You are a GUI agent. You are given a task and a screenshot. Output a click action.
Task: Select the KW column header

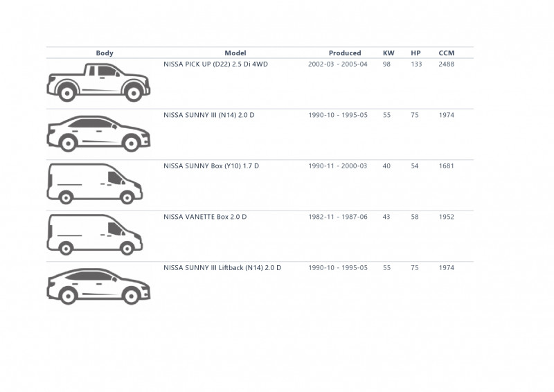coord(388,53)
